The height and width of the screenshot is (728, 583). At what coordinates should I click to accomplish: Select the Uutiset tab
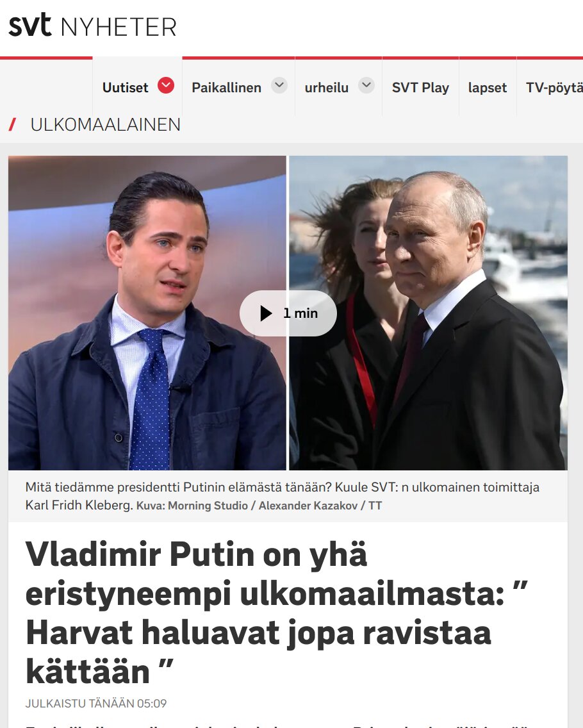126,87
